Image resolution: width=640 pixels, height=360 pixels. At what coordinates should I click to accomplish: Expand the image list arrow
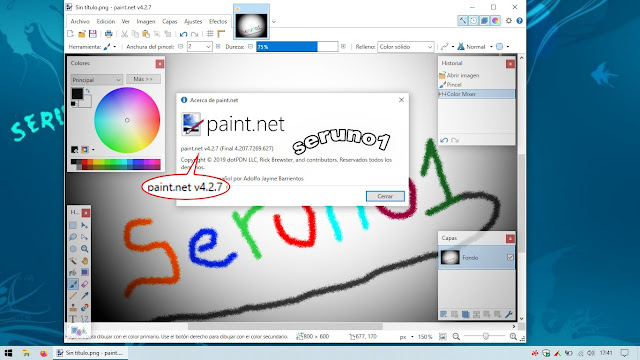pyautogui.click(x=273, y=21)
